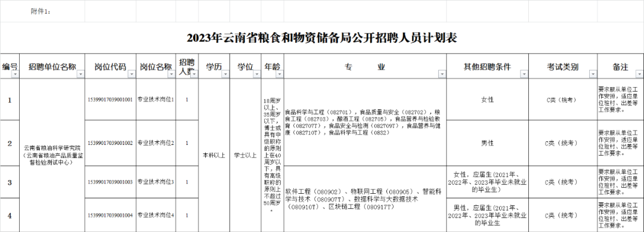Viewport: 644px width, 232px height.
Task: Select the 男性,应届生 condition cell
Action: coord(488,215)
